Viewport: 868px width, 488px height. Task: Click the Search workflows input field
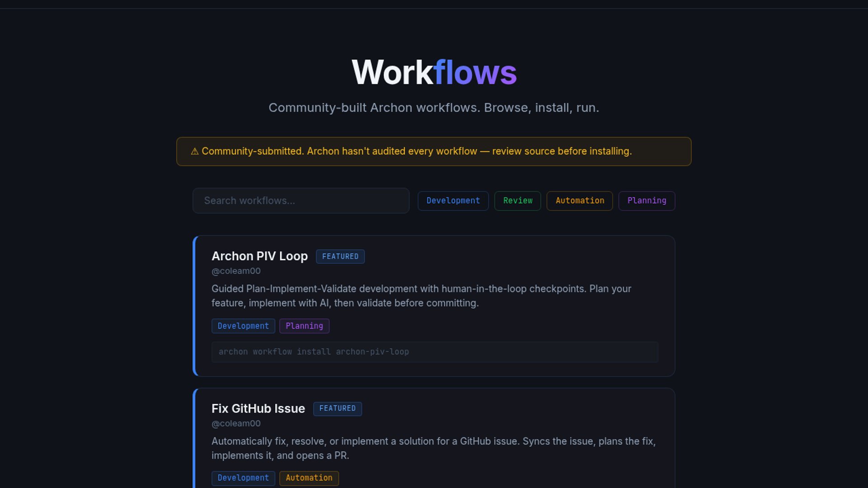[x=301, y=201]
